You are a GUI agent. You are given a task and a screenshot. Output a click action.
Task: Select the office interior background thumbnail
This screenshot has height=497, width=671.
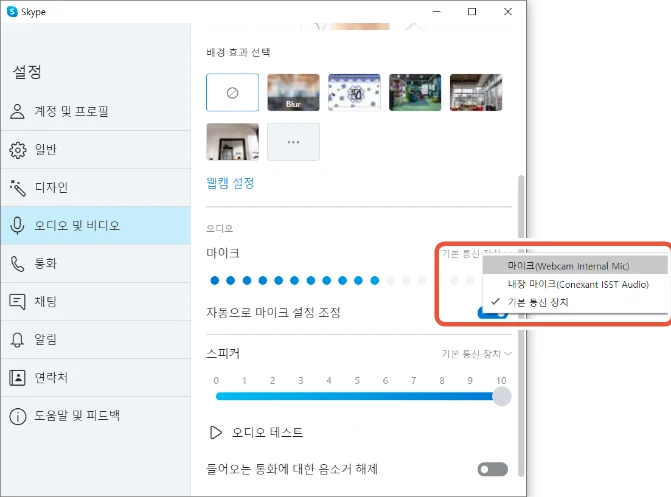coord(476,92)
